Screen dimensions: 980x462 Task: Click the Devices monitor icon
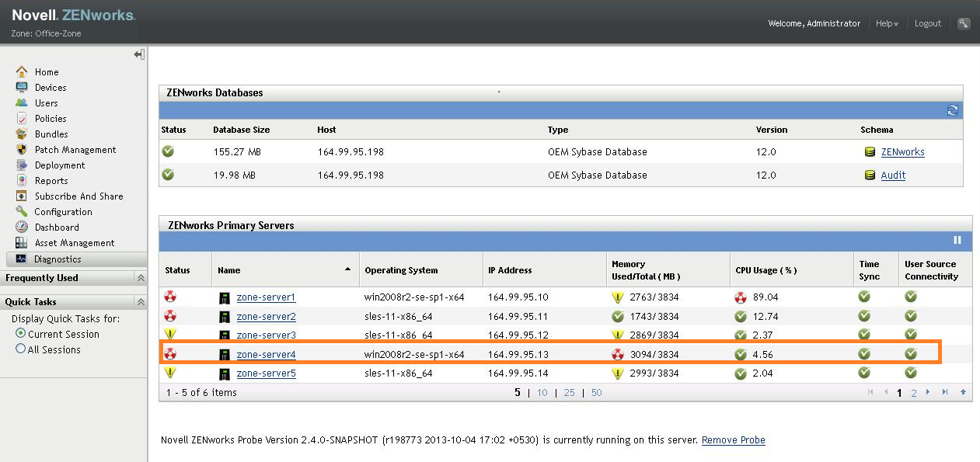pos(22,87)
